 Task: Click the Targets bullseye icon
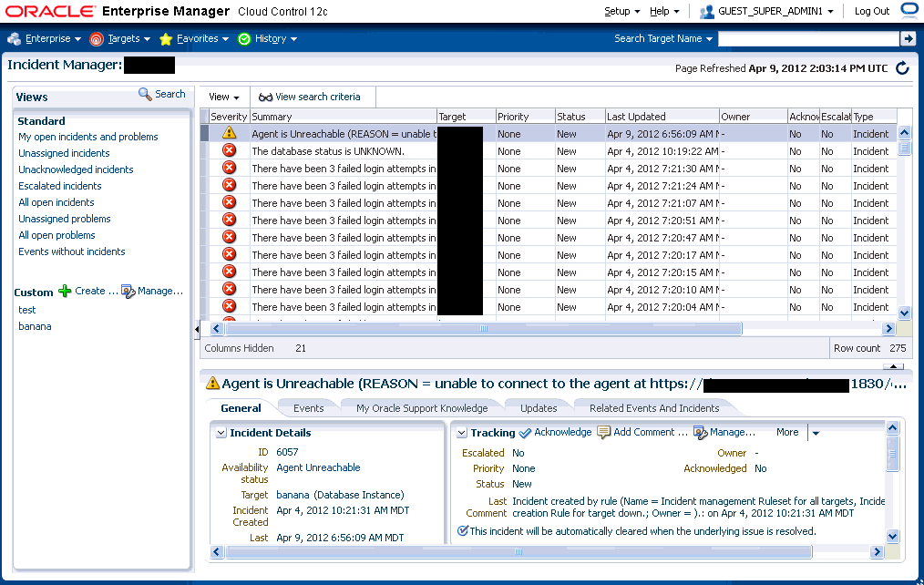click(x=96, y=39)
